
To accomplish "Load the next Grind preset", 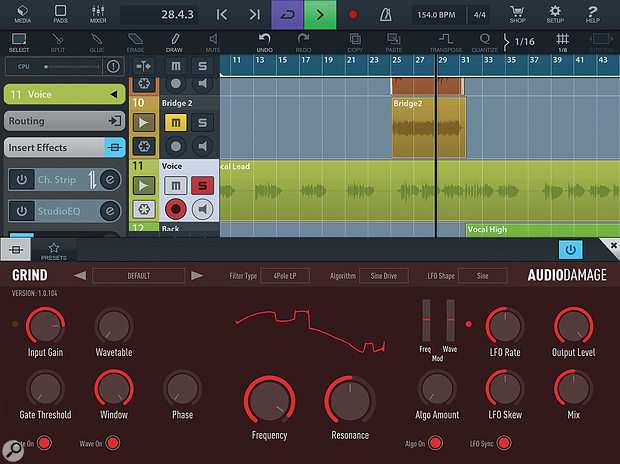I will [x=197, y=275].
